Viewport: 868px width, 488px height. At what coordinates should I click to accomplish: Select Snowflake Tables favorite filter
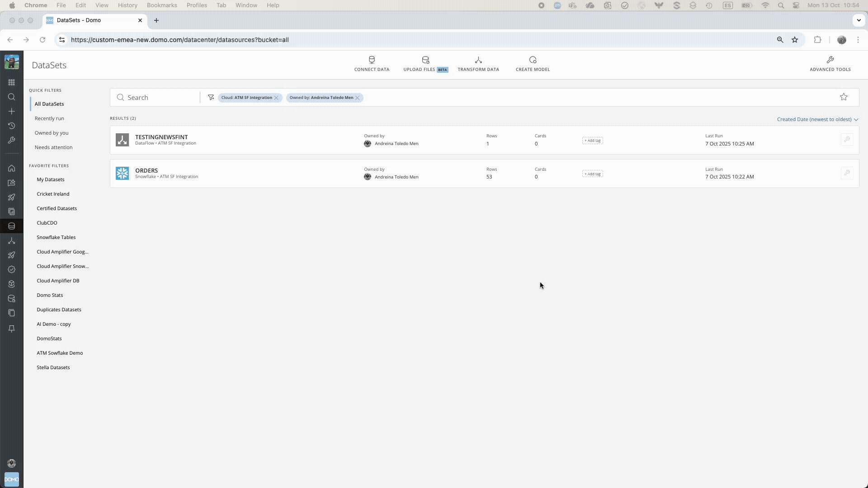coord(56,237)
